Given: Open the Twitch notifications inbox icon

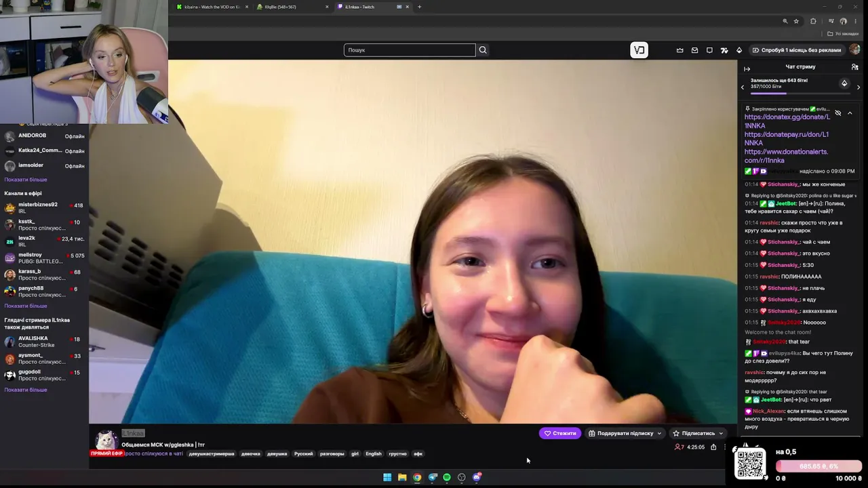Looking at the screenshot, I should (694, 50).
